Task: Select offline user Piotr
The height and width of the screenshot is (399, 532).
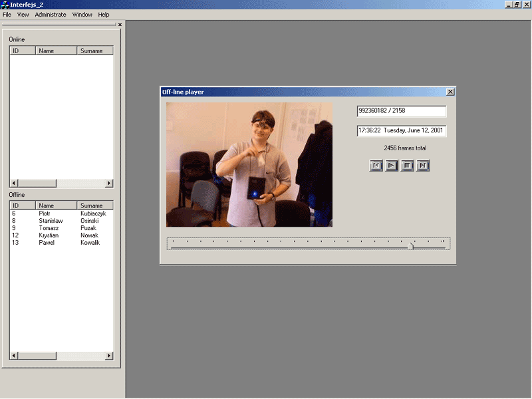Action: (45, 213)
